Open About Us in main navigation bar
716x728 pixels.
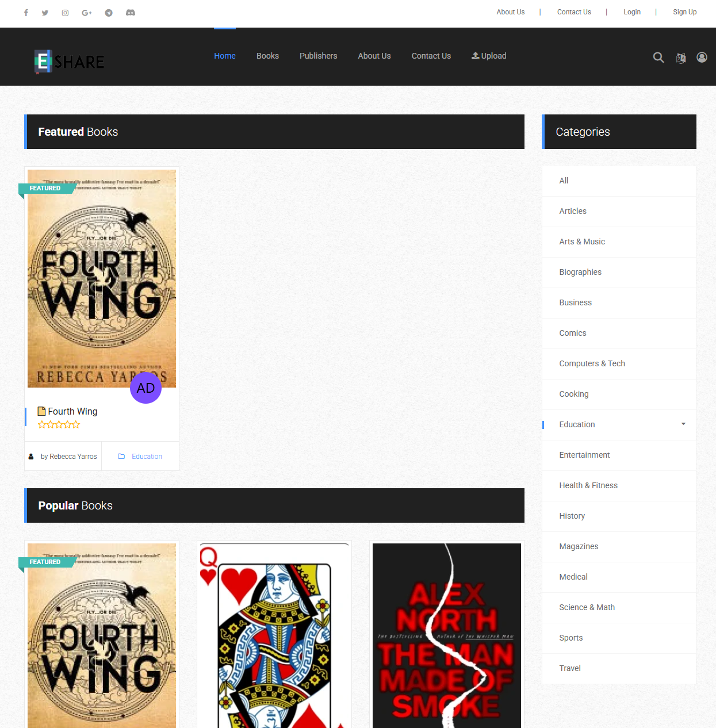pos(374,56)
